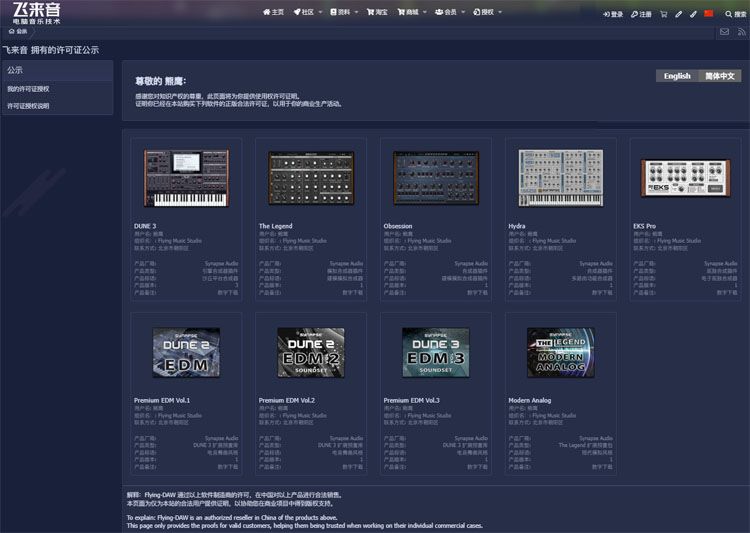The image size is (750, 533).
Task: Click the 'To explain: Flying-DAW is an authorized reseller' line
Action: pos(232,517)
